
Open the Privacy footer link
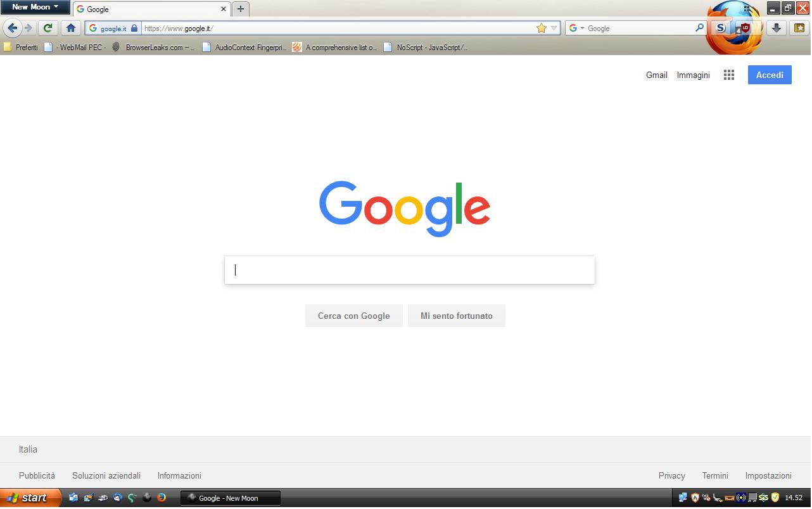(672, 475)
